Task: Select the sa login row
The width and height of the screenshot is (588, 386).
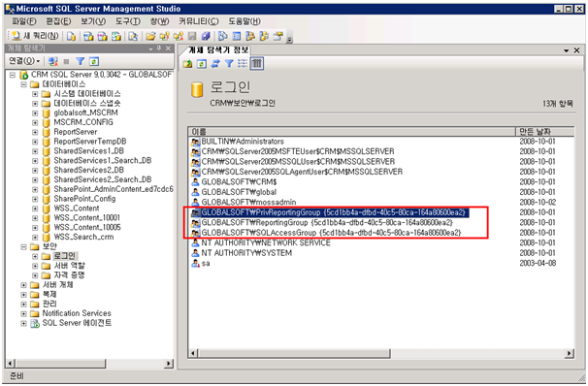Action: (206, 264)
